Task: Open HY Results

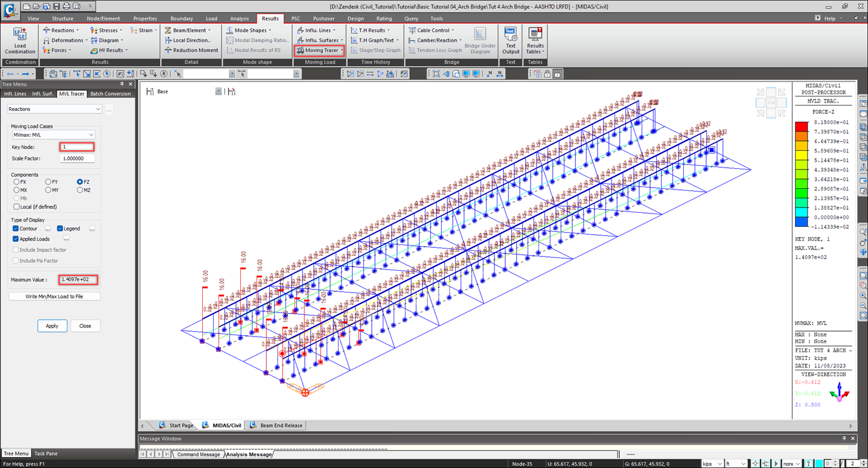Action: coord(109,51)
